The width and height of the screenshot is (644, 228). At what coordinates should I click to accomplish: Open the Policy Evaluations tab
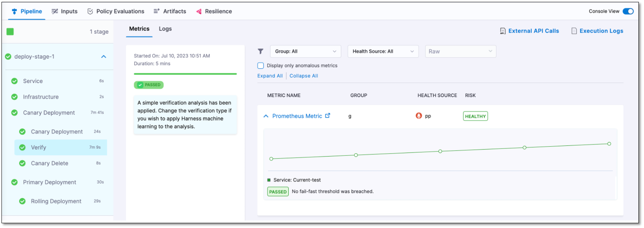(x=116, y=11)
